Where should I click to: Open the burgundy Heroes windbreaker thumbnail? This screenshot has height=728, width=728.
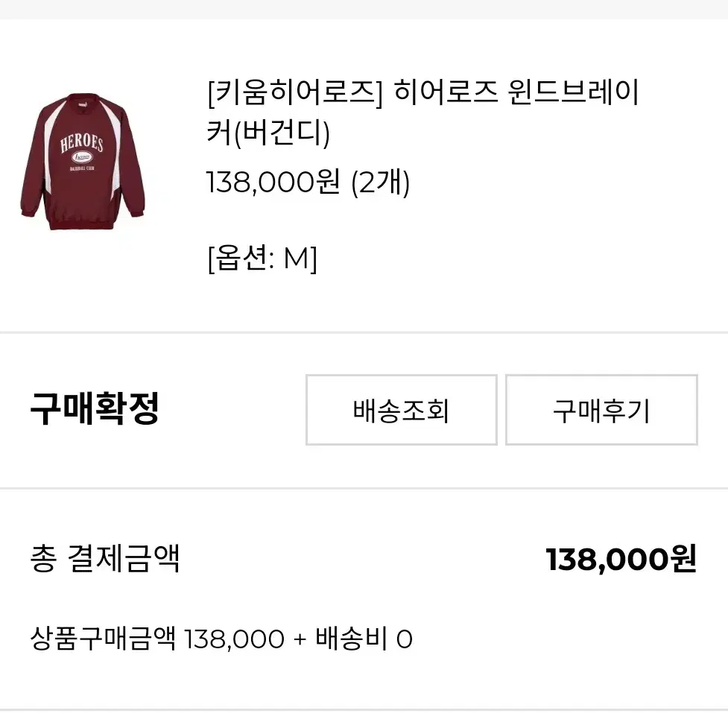pos(83,162)
